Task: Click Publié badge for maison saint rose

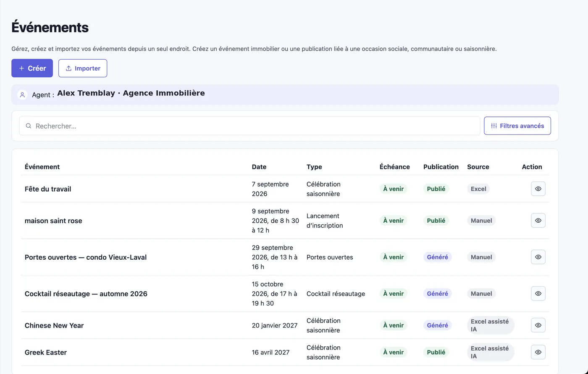Action: click(436, 220)
